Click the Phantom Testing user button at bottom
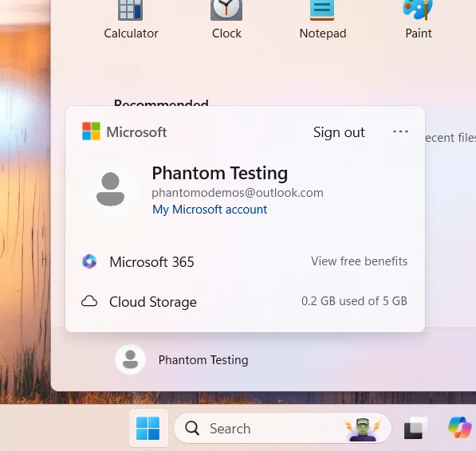Screen dimensions: 476x451 coord(182,359)
